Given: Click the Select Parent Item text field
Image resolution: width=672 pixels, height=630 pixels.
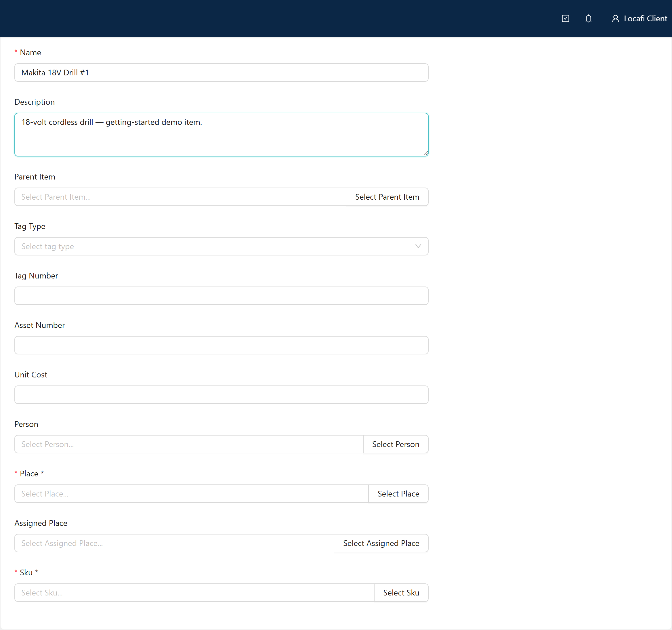Looking at the screenshot, I should coord(180,197).
